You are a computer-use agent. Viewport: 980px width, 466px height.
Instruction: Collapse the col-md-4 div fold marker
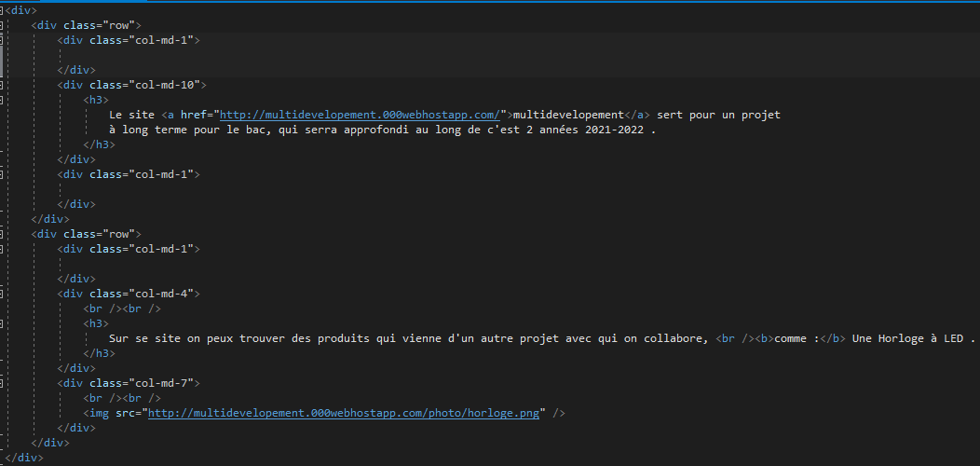[x=1, y=294]
